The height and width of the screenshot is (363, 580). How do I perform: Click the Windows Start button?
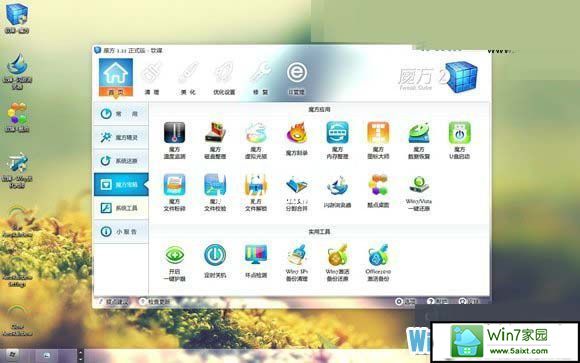(12, 356)
